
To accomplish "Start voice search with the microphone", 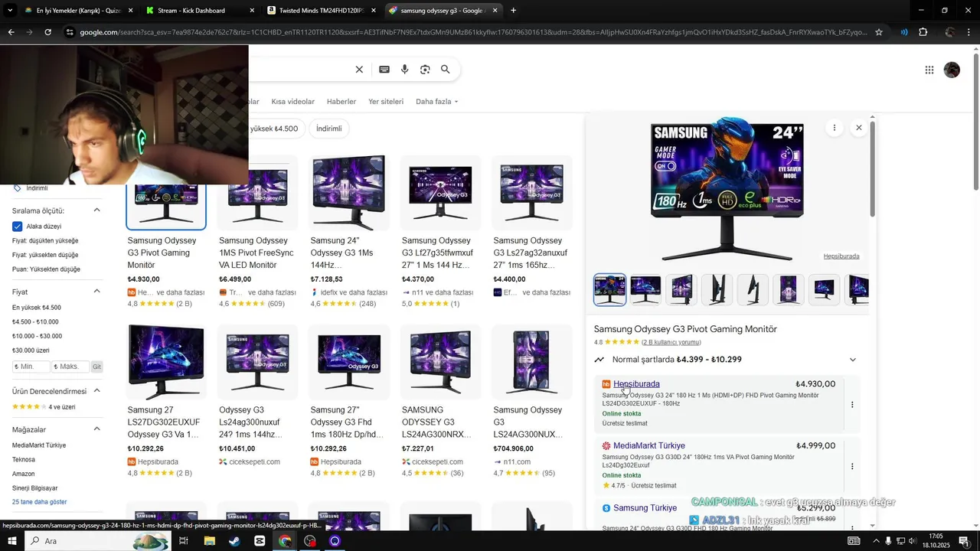I will 404,70.
